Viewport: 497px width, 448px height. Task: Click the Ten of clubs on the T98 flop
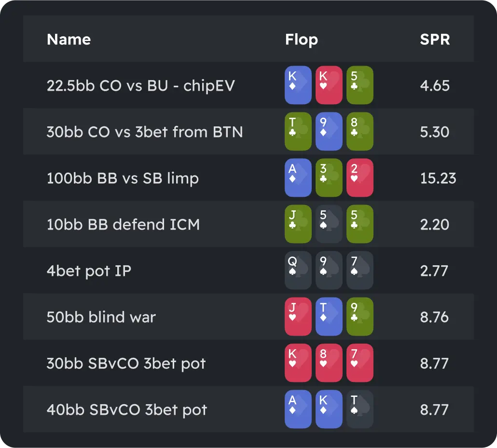[298, 131]
